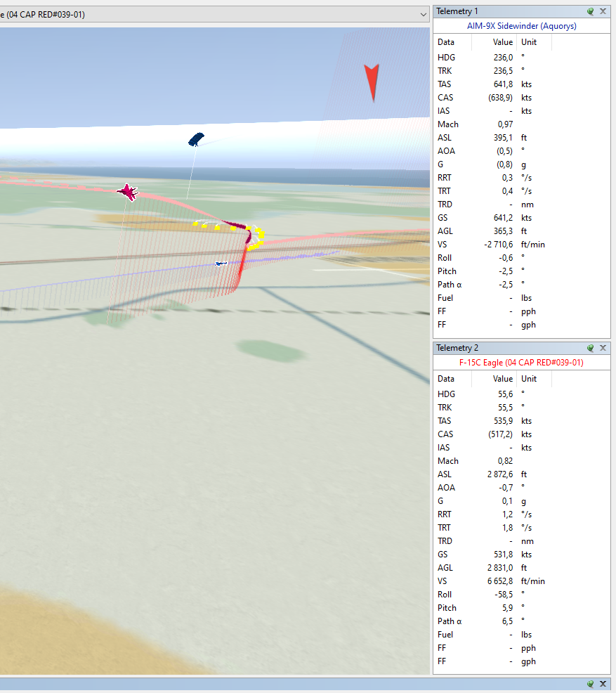Select AIM-9X Sidewinder (Aquorys) title in Telemetry 1

point(521,26)
